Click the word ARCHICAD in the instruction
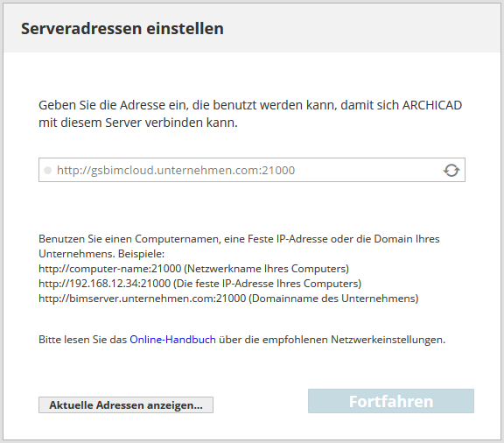Screen dimensions: 504x443 coord(432,106)
